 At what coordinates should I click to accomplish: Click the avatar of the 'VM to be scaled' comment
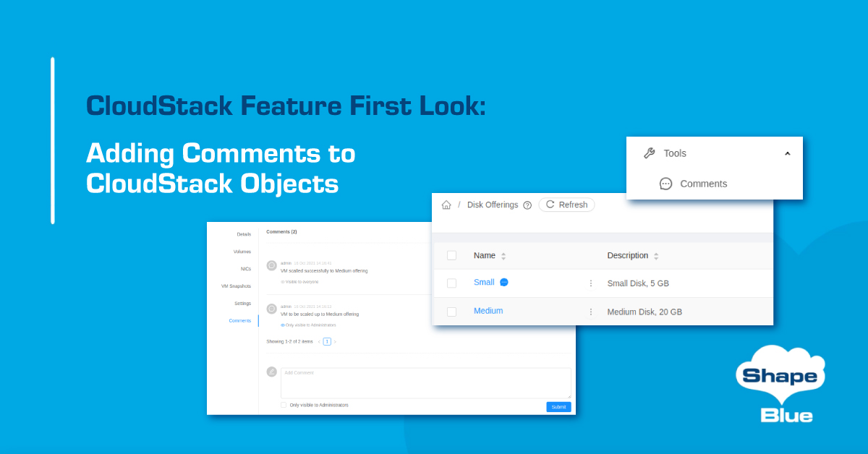tap(272, 309)
